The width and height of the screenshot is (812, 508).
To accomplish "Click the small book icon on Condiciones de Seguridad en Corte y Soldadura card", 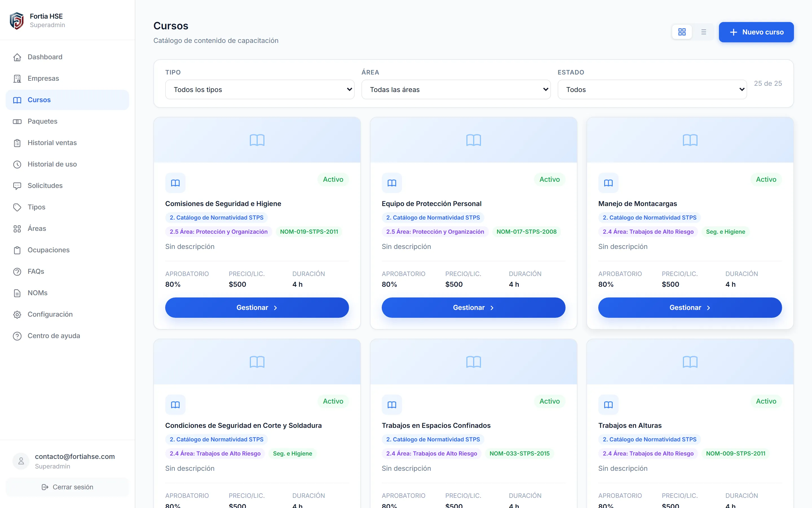I will click(x=175, y=404).
